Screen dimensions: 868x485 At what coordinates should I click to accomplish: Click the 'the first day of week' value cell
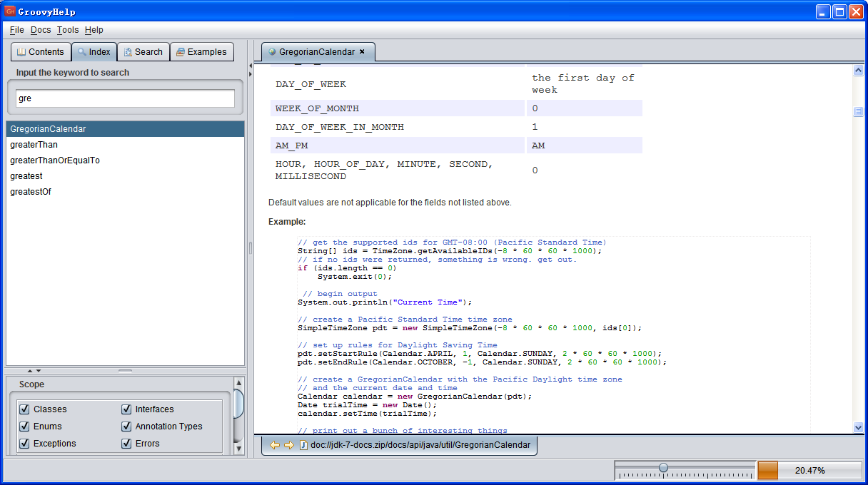(584, 84)
